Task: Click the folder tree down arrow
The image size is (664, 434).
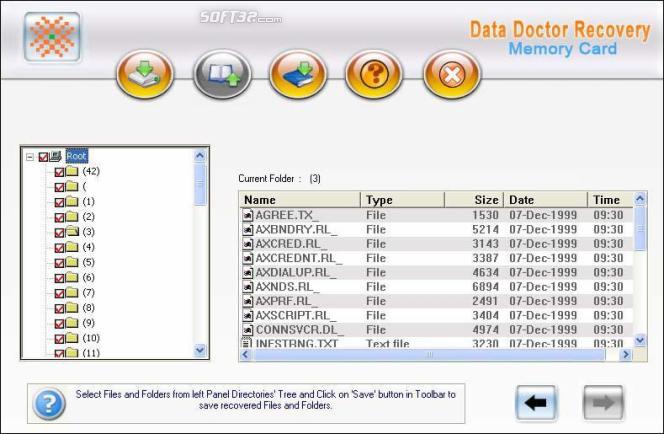Action: tap(200, 350)
